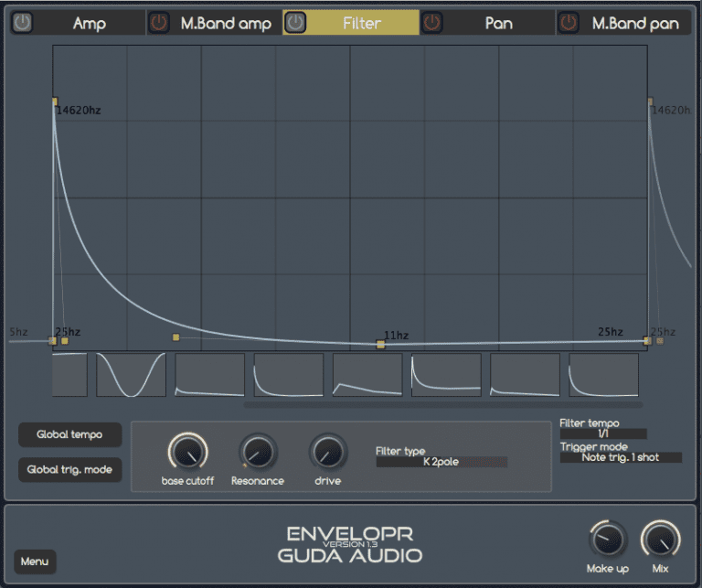This screenshot has width=702, height=588.
Task: Choose the sine wave dip preset thumbnail
Action: (132, 375)
